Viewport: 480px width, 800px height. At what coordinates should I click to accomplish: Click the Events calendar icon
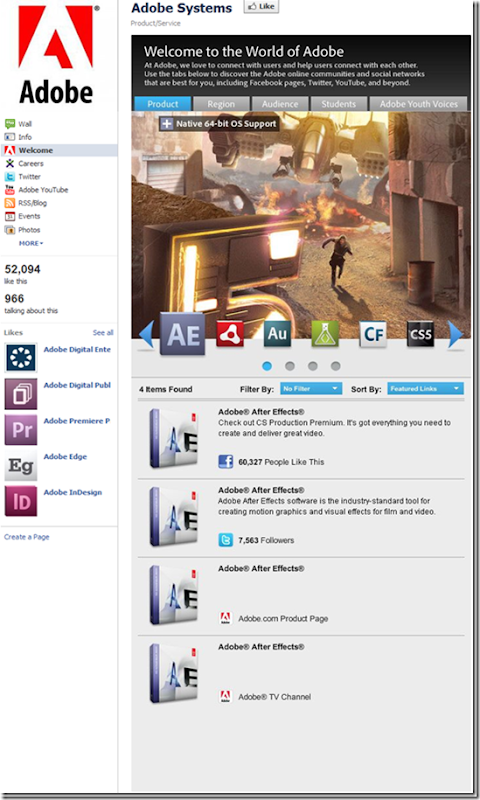[10, 216]
